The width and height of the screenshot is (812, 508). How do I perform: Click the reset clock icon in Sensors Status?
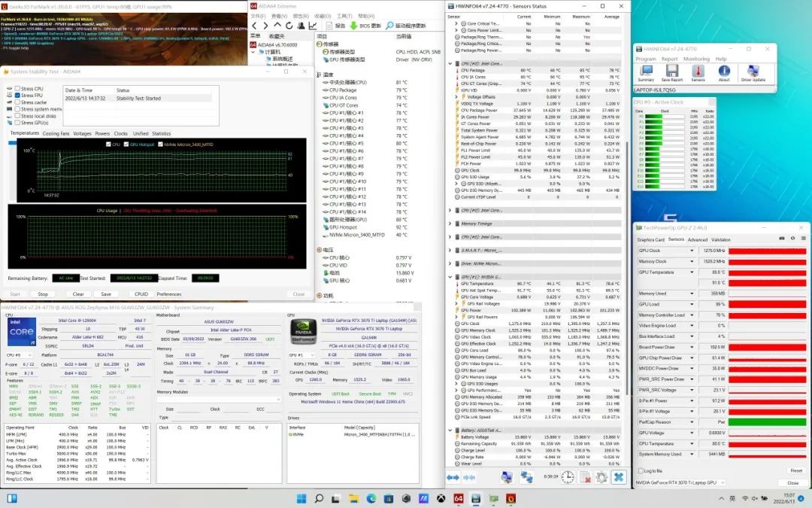pos(568,477)
